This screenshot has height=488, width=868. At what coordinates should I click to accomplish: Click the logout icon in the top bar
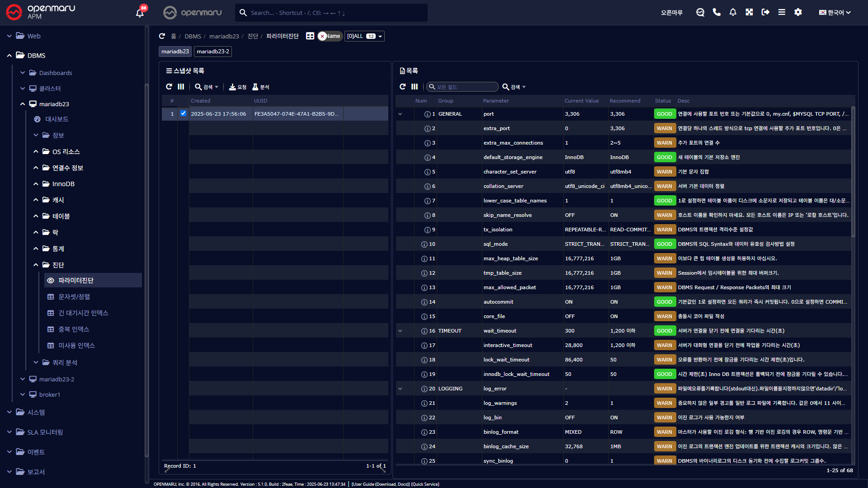click(765, 12)
